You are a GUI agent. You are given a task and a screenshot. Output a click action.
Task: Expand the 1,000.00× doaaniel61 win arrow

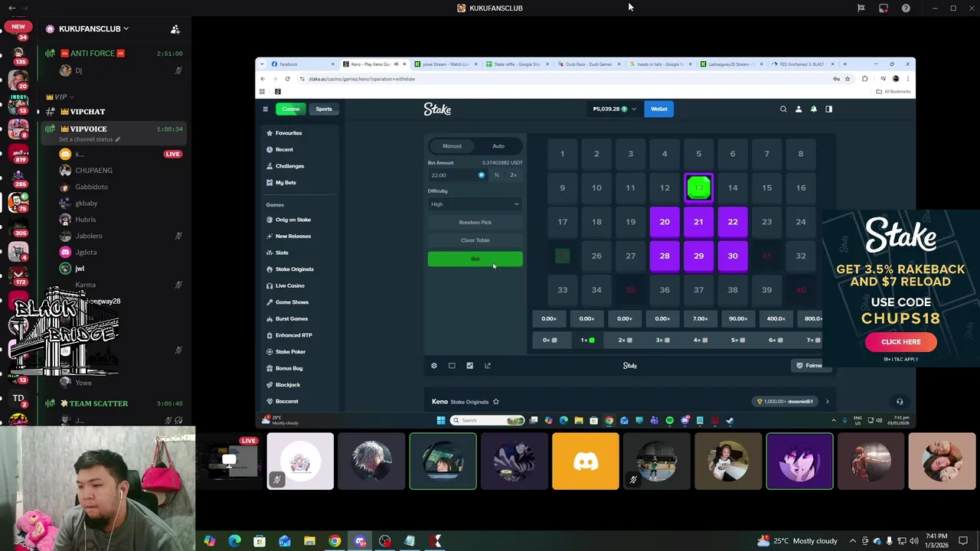tap(827, 402)
